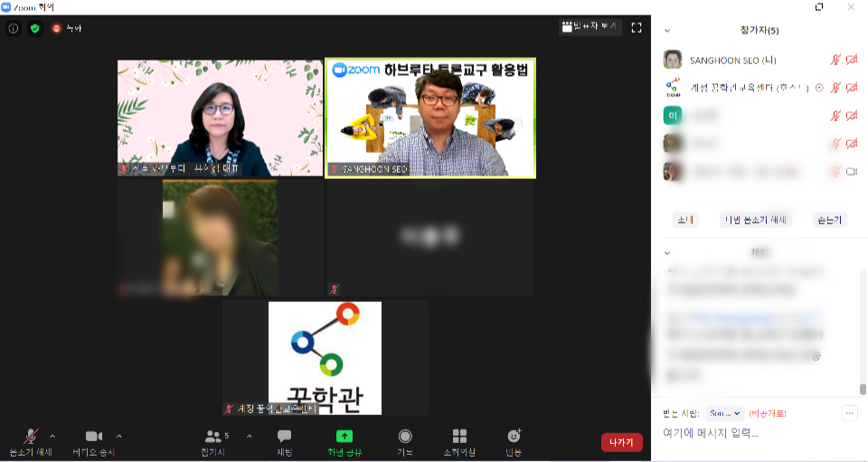Screen dimensions: 868x462
Task: Open meeting information icon
Action: click(x=14, y=28)
